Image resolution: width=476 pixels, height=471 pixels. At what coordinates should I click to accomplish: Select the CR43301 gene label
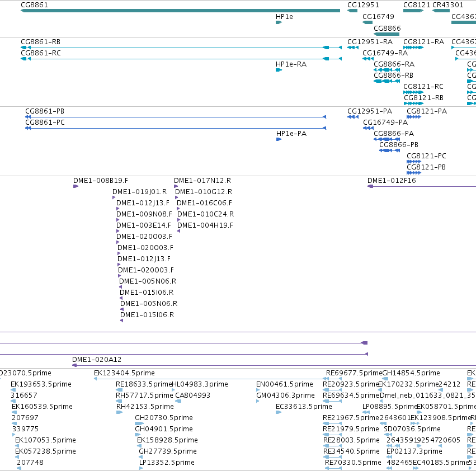448,5
